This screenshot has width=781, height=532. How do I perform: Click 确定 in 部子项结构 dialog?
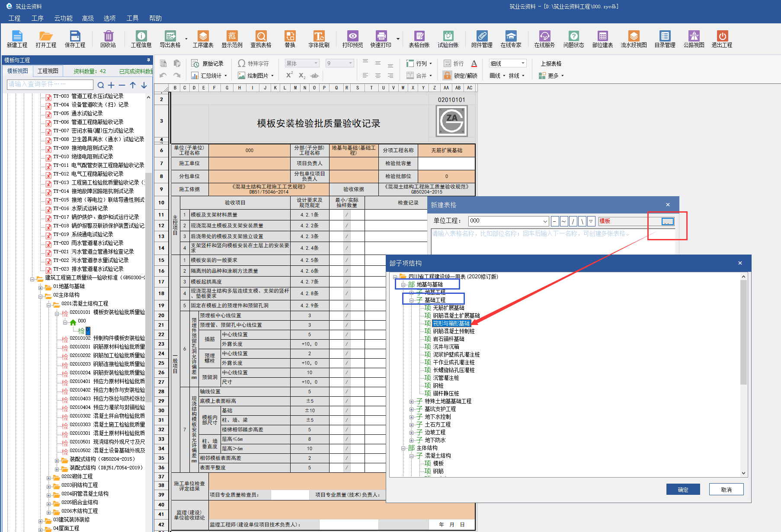(x=683, y=489)
